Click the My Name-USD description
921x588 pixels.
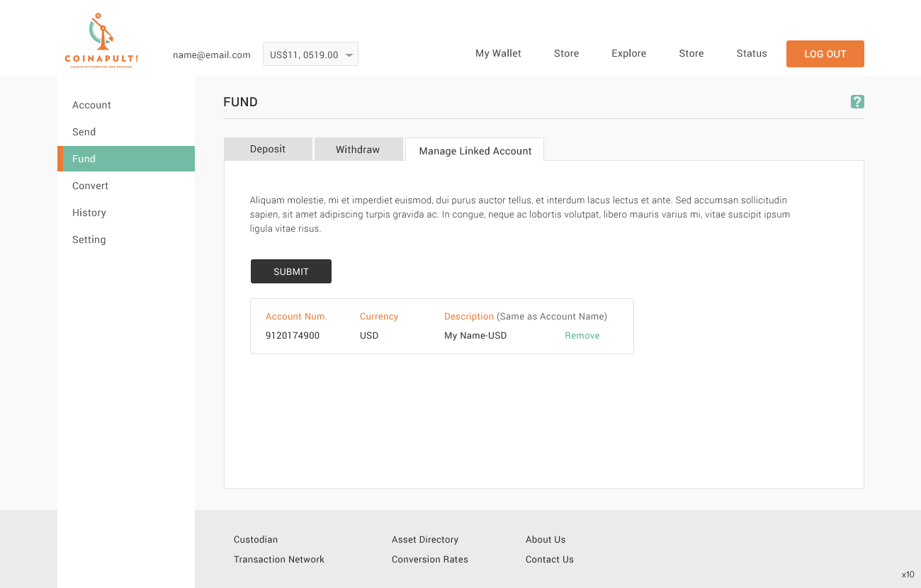click(x=475, y=336)
